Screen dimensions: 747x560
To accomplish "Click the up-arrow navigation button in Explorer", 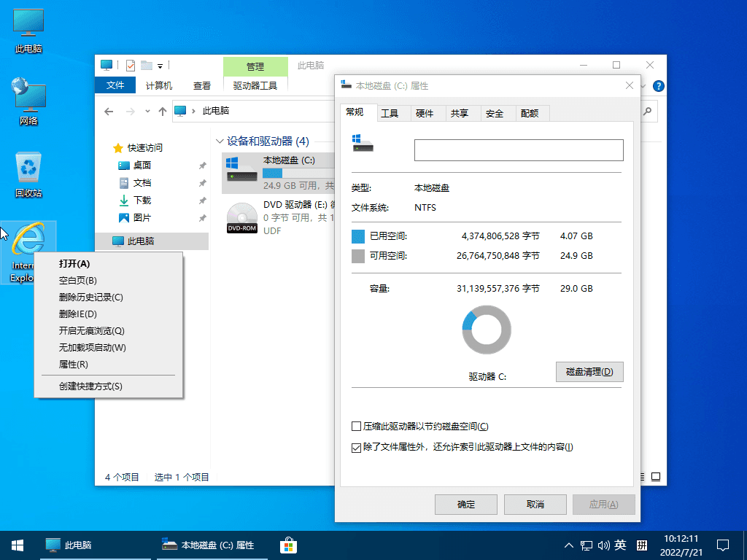I will tap(163, 111).
